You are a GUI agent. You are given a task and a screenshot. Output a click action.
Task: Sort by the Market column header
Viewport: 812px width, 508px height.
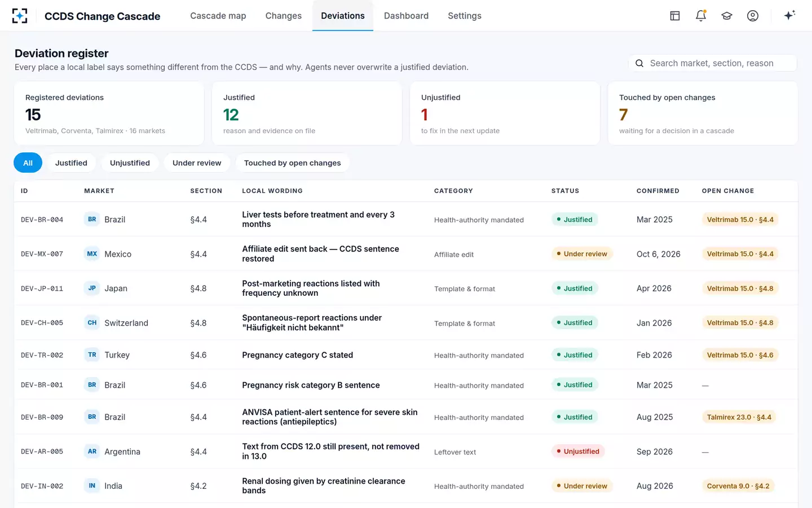[x=99, y=191]
